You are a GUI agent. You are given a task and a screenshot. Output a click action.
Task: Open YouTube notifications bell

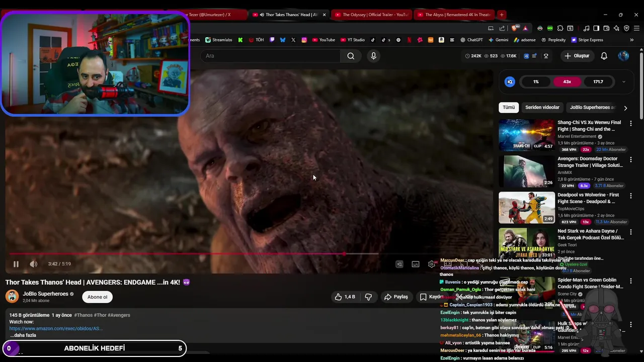[x=604, y=56]
